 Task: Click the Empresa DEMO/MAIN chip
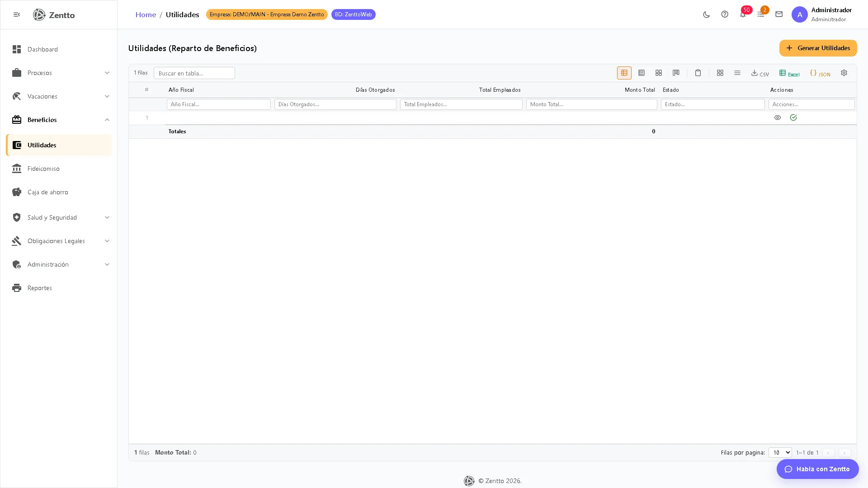click(x=267, y=14)
